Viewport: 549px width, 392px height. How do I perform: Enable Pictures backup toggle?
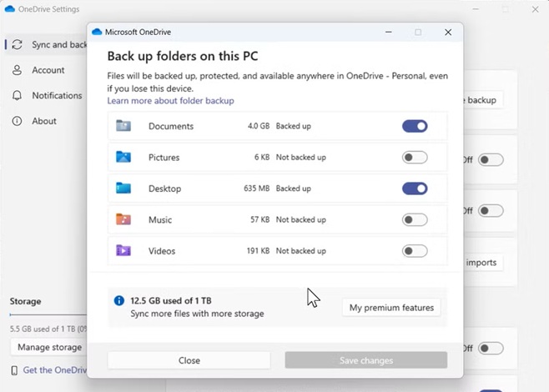point(415,157)
